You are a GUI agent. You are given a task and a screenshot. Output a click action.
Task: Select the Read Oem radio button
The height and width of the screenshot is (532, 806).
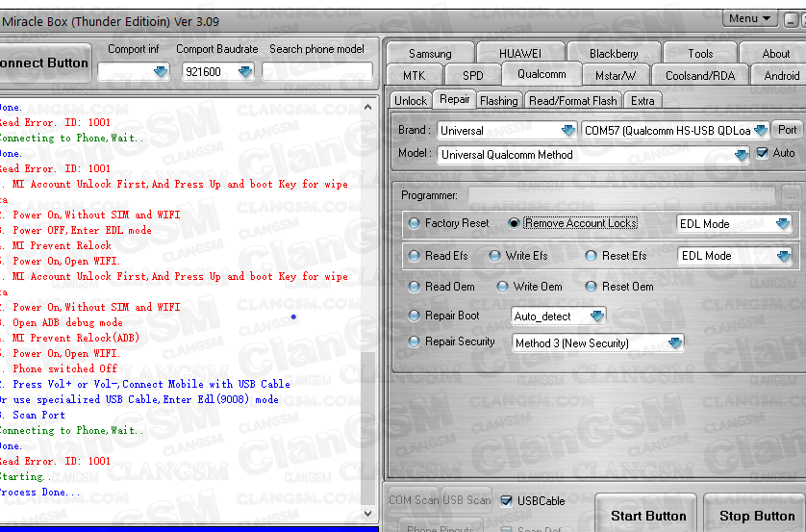(x=414, y=287)
